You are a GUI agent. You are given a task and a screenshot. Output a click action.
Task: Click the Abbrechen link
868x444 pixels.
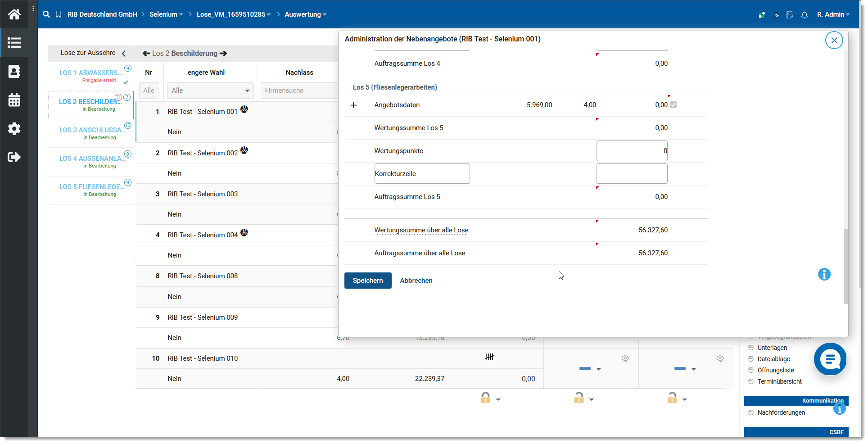416,281
